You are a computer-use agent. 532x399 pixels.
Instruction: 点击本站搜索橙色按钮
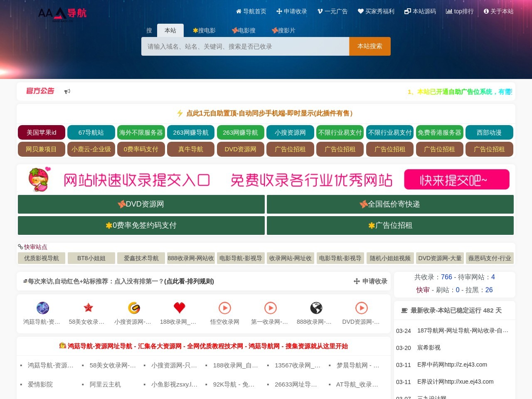pyautogui.click(x=369, y=46)
